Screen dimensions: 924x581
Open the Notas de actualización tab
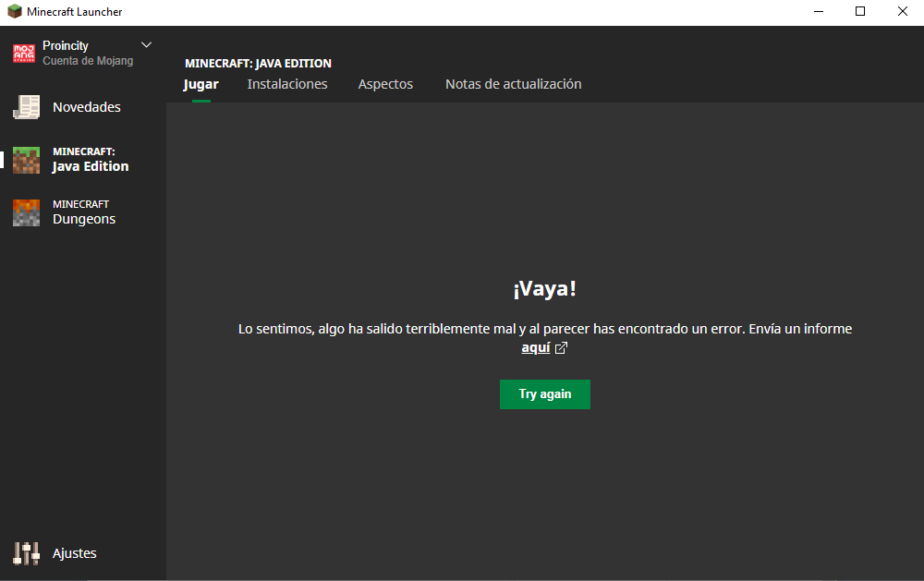pos(513,84)
